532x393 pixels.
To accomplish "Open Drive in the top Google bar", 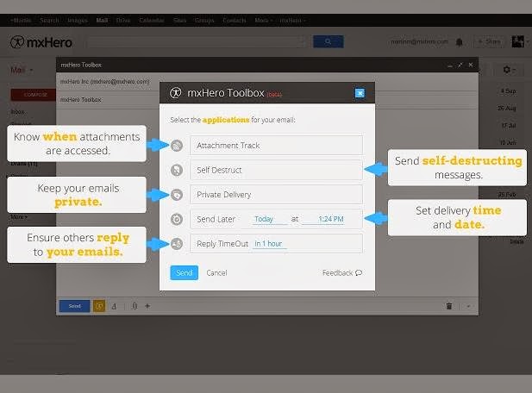I will (123, 21).
